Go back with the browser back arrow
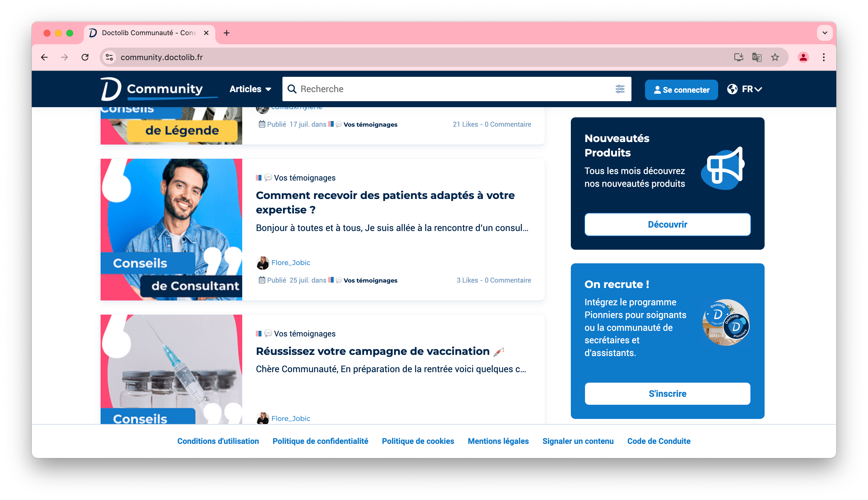The width and height of the screenshot is (868, 500). [44, 57]
